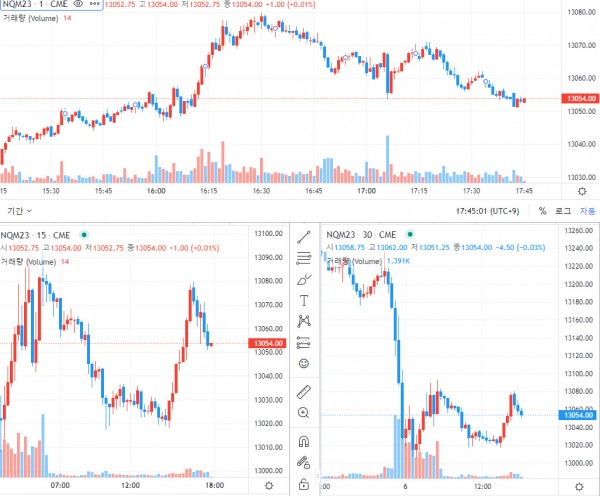Screen dimensions: 600x496
Task: Activate the zoom in tool
Action: coord(303,413)
